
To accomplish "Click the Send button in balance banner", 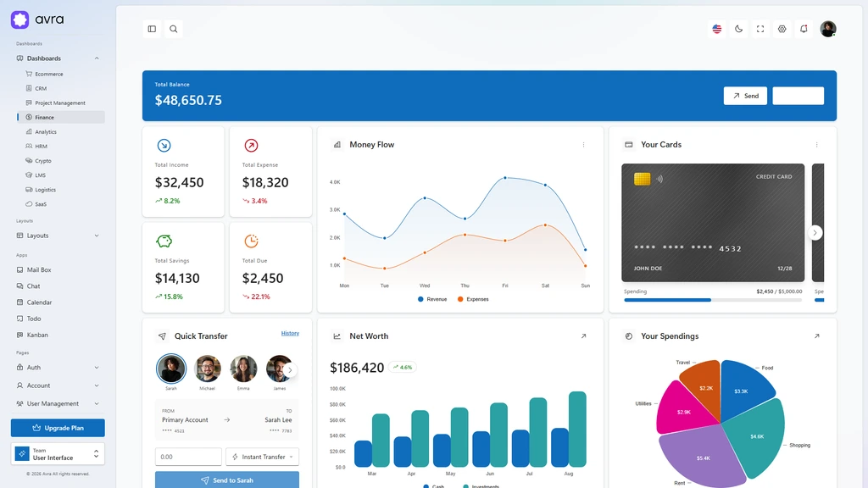I will pyautogui.click(x=745, y=96).
